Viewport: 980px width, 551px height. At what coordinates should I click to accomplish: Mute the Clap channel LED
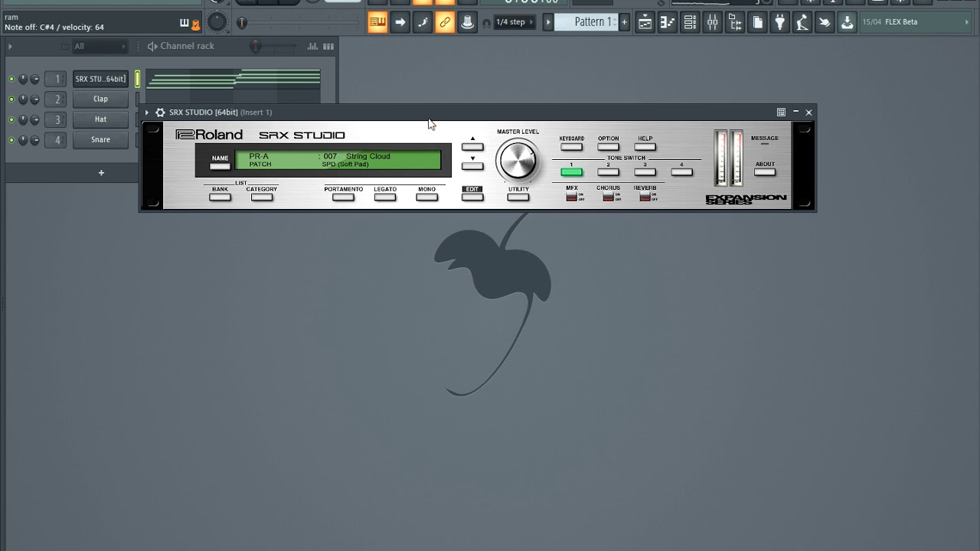point(11,99)
